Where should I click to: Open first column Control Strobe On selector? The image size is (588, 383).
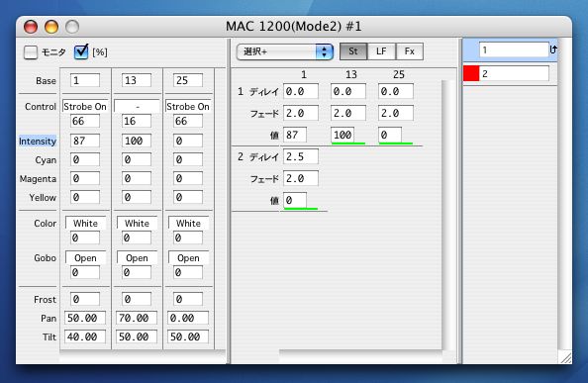[85, 107]
